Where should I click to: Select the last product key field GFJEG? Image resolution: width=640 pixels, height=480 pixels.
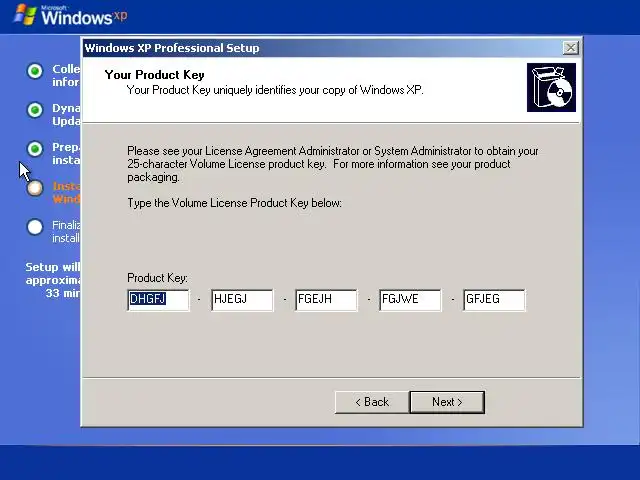coord(494,300)
